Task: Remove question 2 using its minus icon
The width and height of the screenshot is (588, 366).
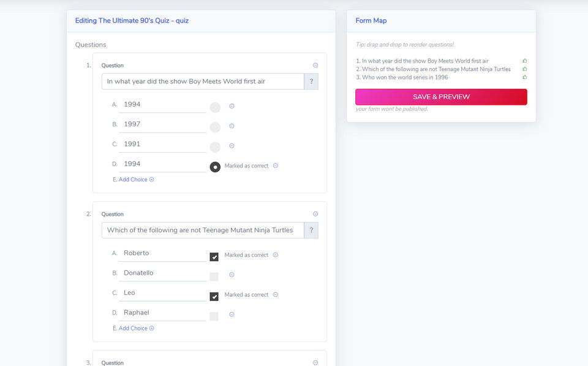Action: (x=315, y=214)
